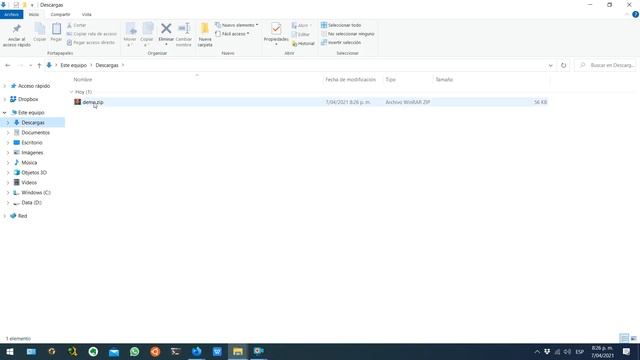
Task: Click Seleccionar todo
Action: pyautogui.click(x=341, y=25)
